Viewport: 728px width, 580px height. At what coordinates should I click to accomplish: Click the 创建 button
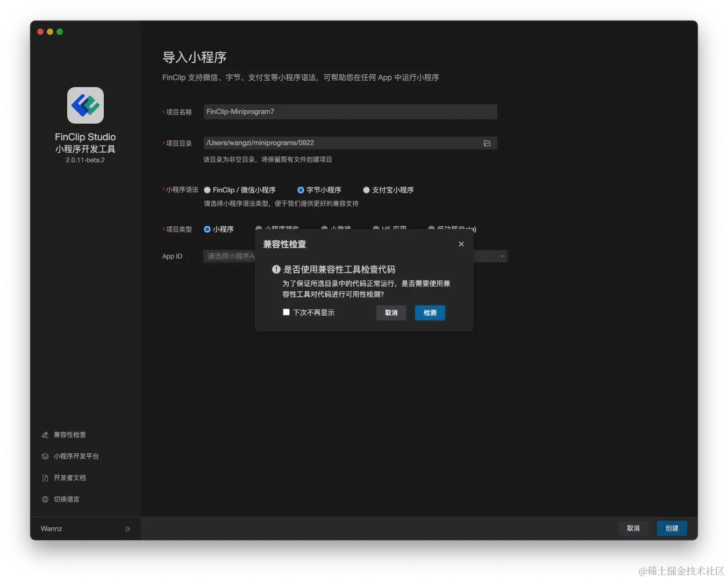672,528
